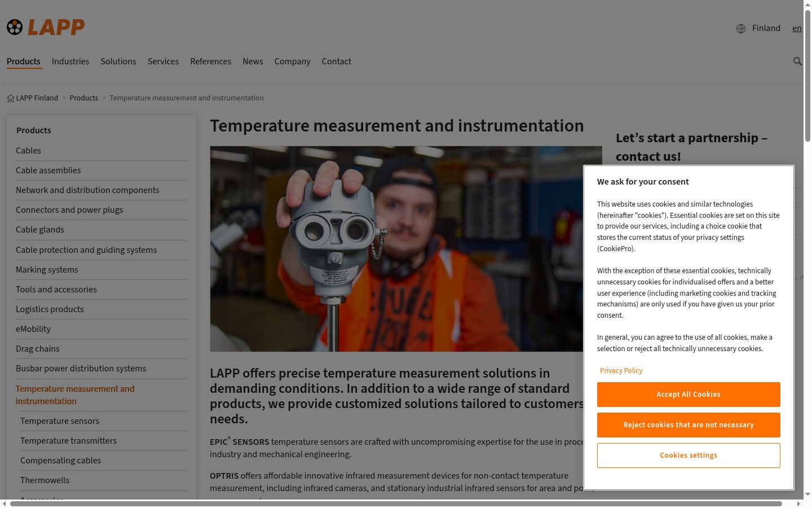Open the Solutions menu
The image size is (812, 508).
(x=118, y=62)
